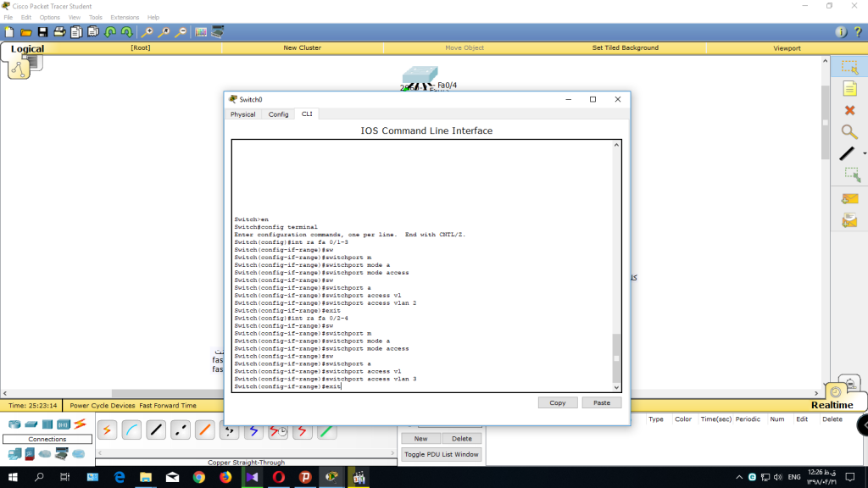The width and height of the screenshot is (868, 488).
Task: Click Set Tiled Background
Action: click(625, 47)
